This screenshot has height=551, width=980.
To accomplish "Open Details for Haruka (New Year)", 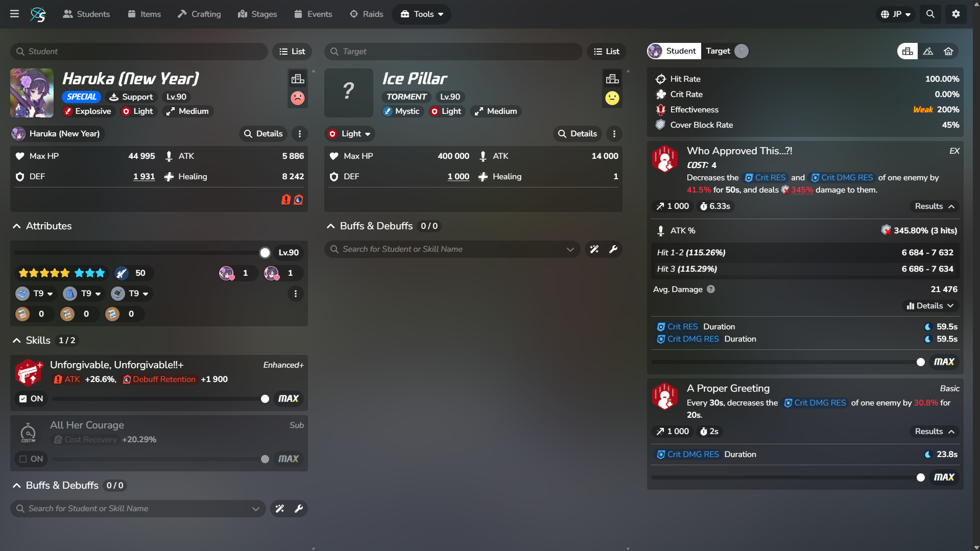I will pos(263,134).
